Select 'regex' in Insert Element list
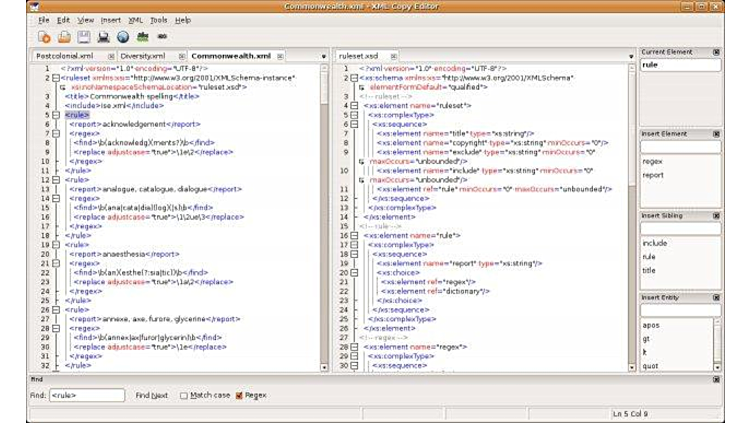The image size is (752, 423). (x=653, y=161)
